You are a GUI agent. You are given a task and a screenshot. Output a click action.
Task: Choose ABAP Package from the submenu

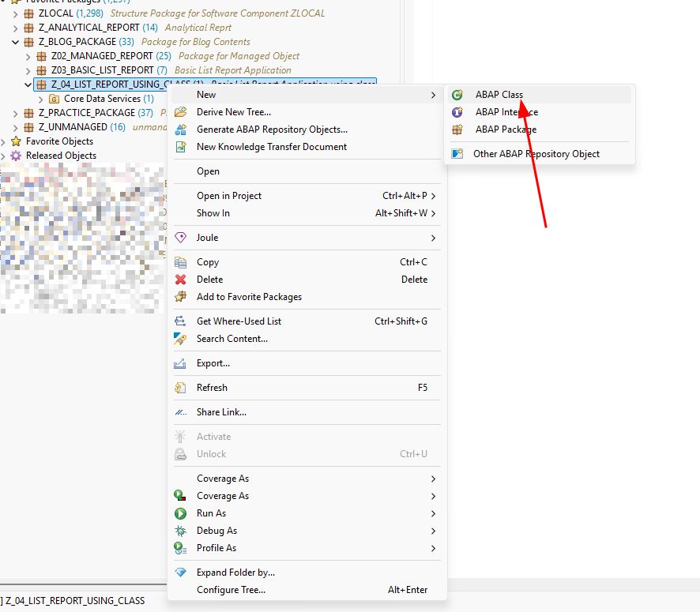[540, 130]
